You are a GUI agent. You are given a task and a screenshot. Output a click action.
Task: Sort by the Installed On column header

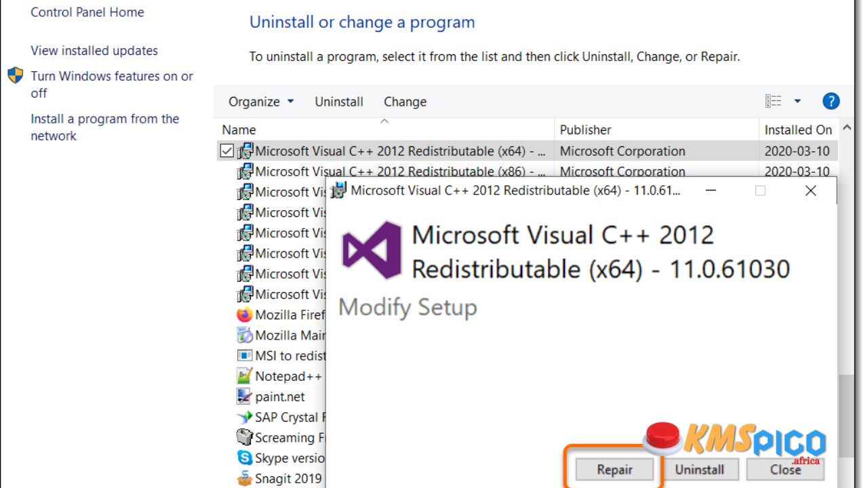tap(798, 129)
